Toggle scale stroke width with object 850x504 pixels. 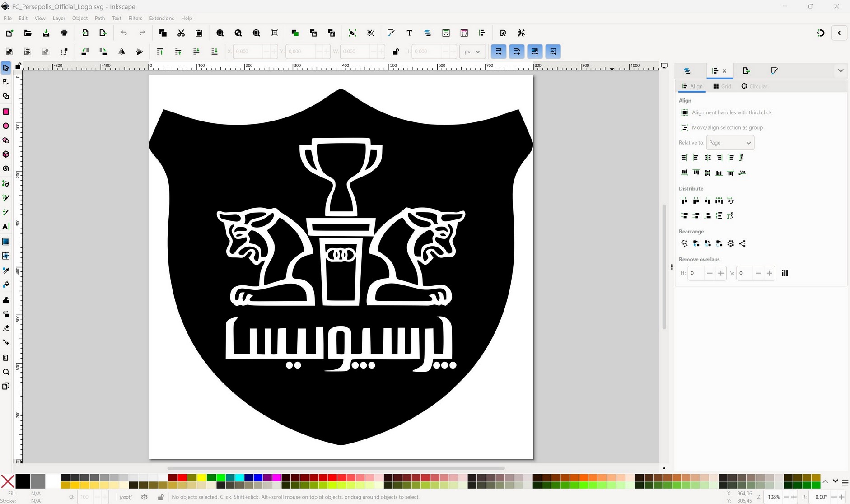click(499, 51)
